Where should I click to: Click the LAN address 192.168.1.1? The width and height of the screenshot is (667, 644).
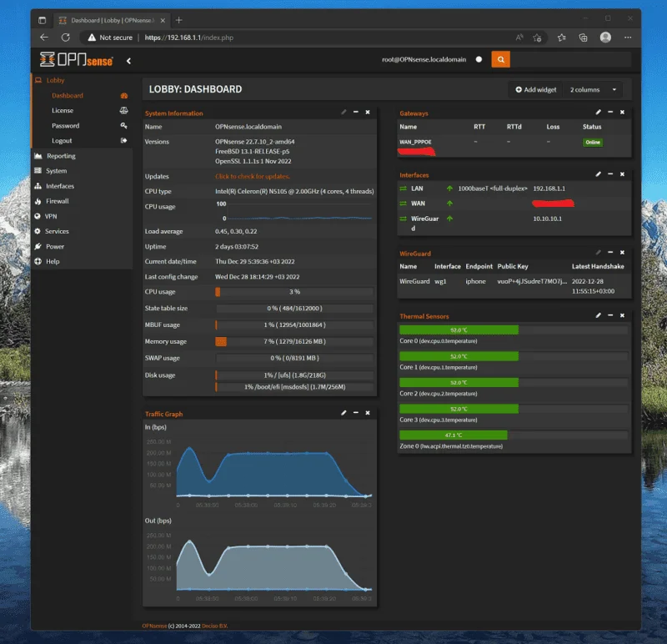pos(549,189)
